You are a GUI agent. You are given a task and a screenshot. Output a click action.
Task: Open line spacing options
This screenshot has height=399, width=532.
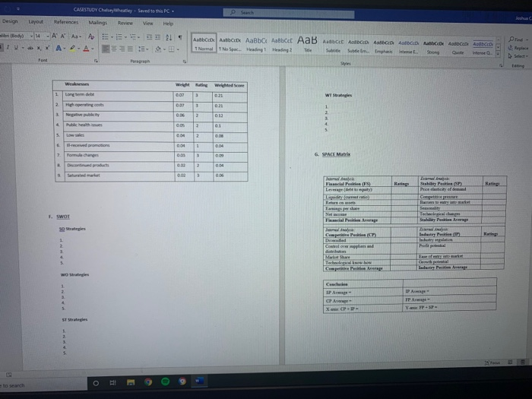click(x=143, y=49)
